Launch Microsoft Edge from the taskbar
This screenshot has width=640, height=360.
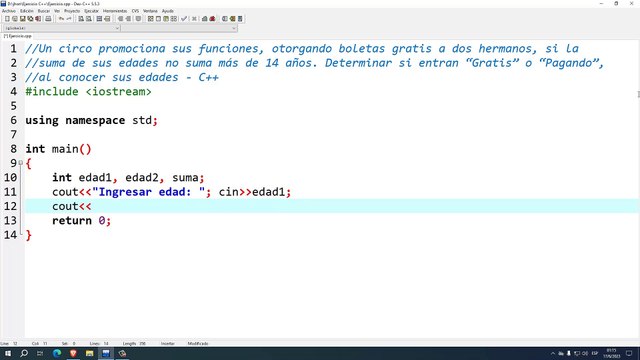(x=57, y=353)
